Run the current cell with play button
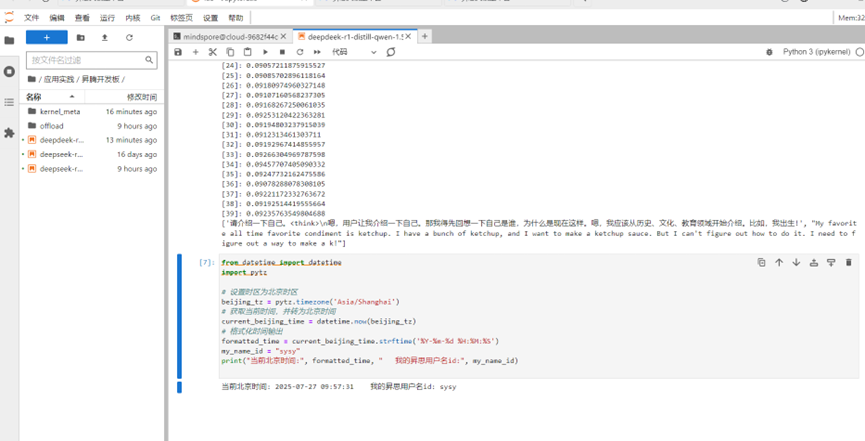Screen dimensions: 865x441 coord(265,52)
